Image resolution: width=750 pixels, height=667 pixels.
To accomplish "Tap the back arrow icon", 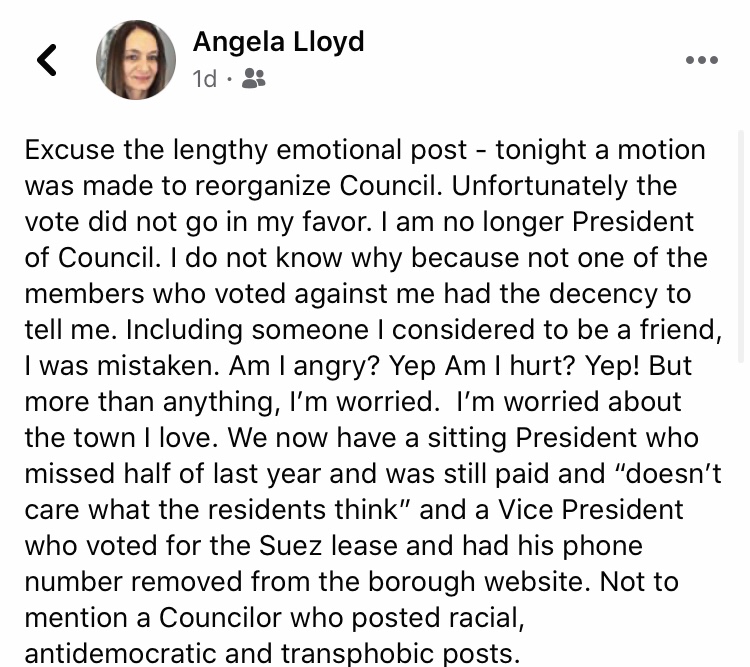I will pyautogui.click(x=47, y=60).
